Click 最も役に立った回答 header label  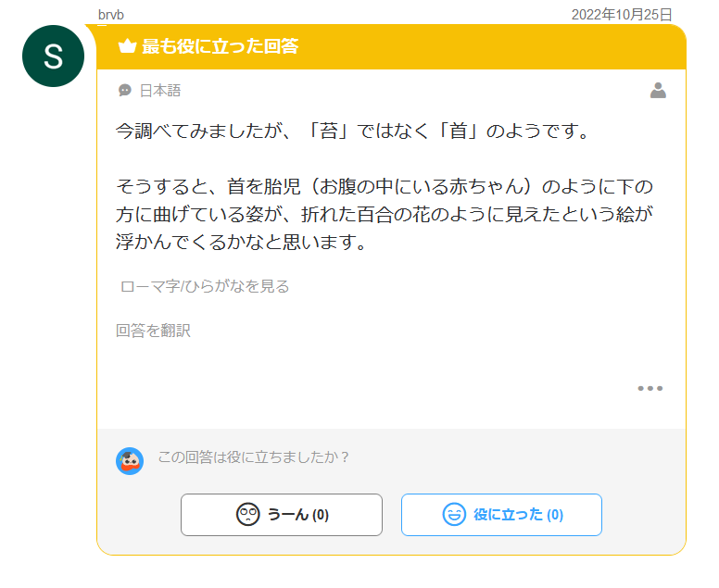click(221, 46)
